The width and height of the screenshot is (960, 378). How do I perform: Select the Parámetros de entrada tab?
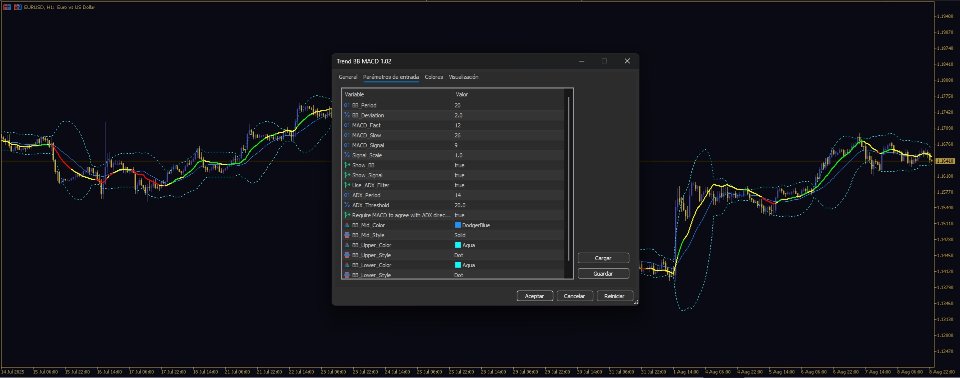tap(391, 77)
